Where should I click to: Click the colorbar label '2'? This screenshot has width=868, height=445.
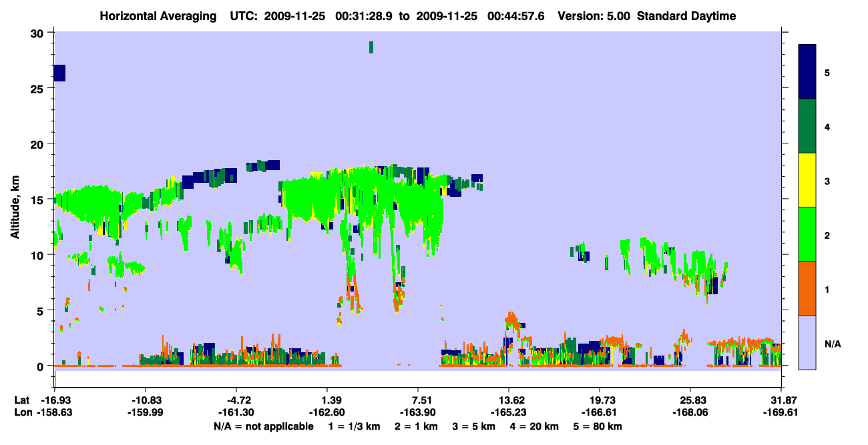pyautogui.click(x=827, y=234)
